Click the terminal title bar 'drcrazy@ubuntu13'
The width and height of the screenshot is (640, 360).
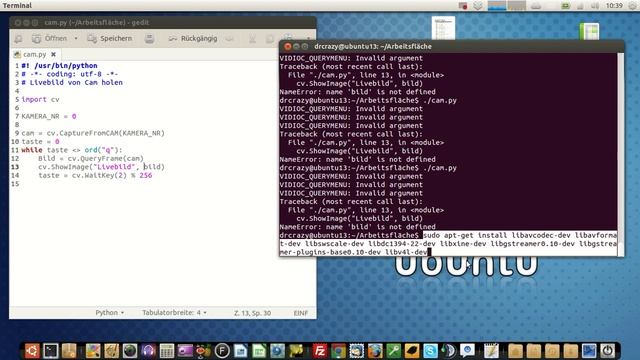click(x=451, y=47)
